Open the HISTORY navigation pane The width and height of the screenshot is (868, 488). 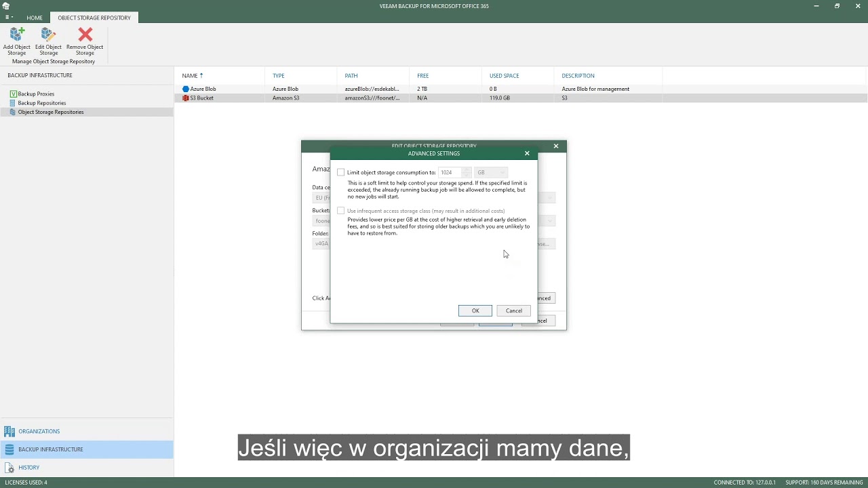pos(28,468)
